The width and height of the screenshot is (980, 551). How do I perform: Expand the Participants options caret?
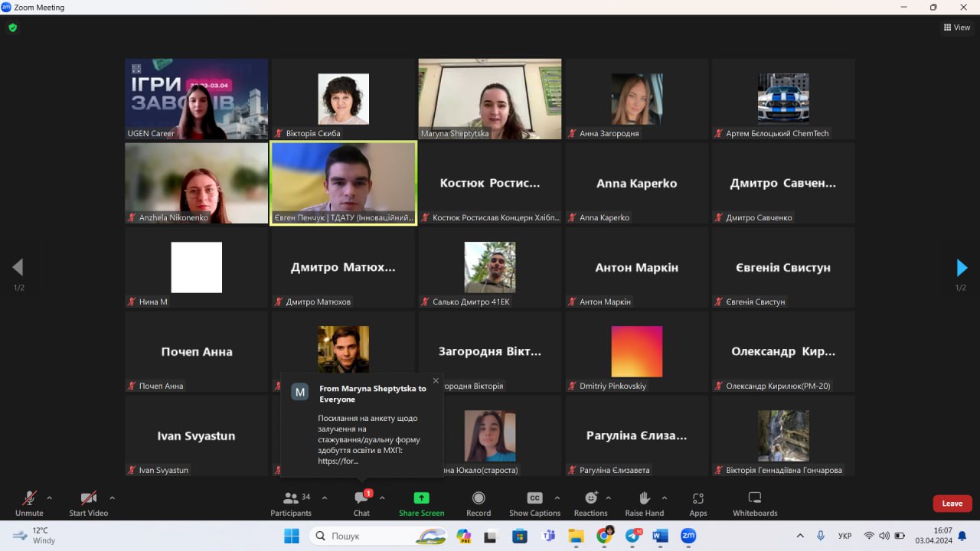click(x=324, y=497)
